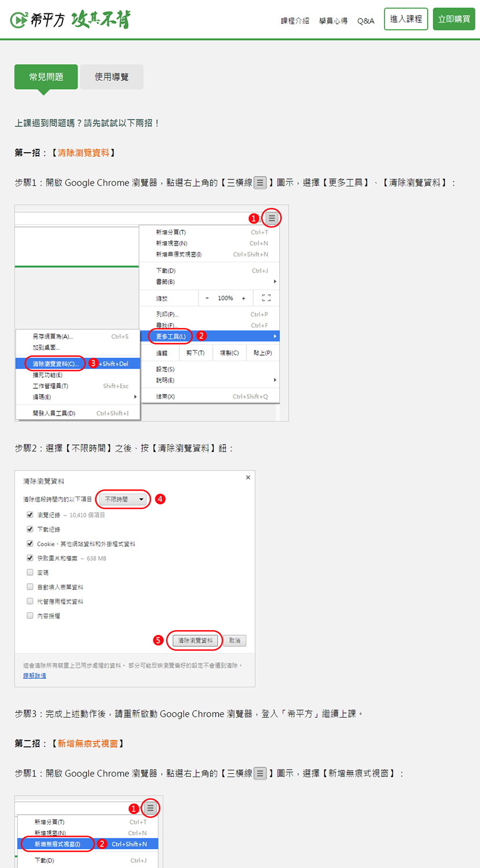This screenshot has height=868, width=480.
Task: Open the 學員心得 navigation link
Action: tap(334, 21)
